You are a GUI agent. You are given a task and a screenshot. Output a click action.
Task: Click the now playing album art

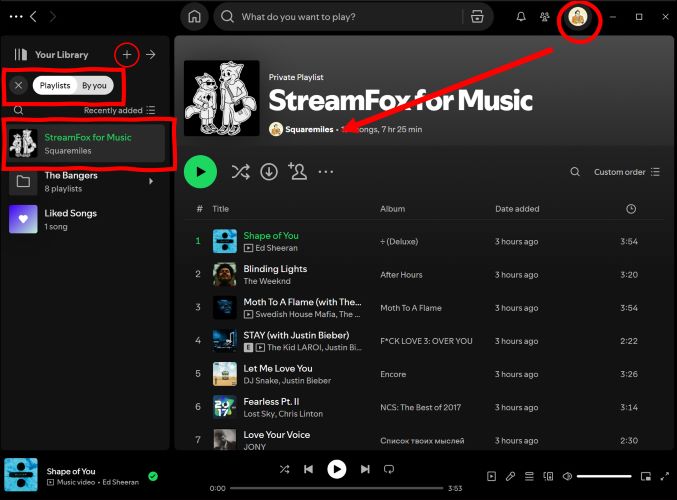click(21, 475)
